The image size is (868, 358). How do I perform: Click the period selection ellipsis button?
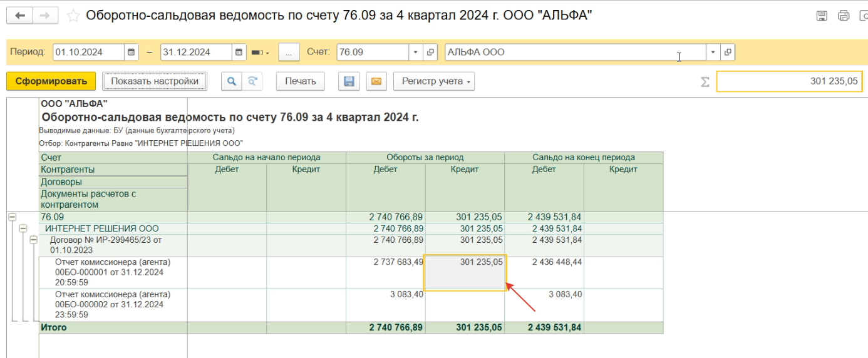tap(288, 53)
